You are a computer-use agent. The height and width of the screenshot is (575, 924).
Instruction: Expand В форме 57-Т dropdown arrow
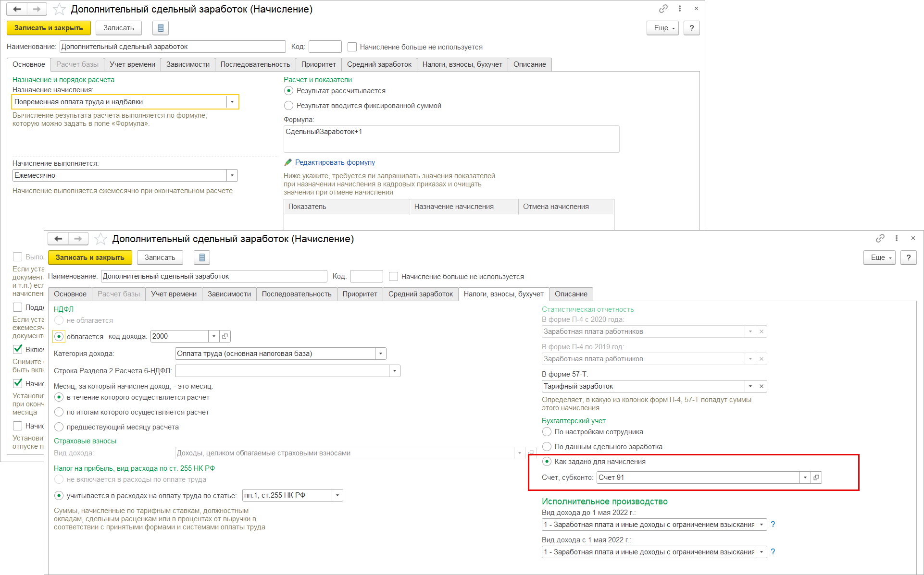(750, 386)
